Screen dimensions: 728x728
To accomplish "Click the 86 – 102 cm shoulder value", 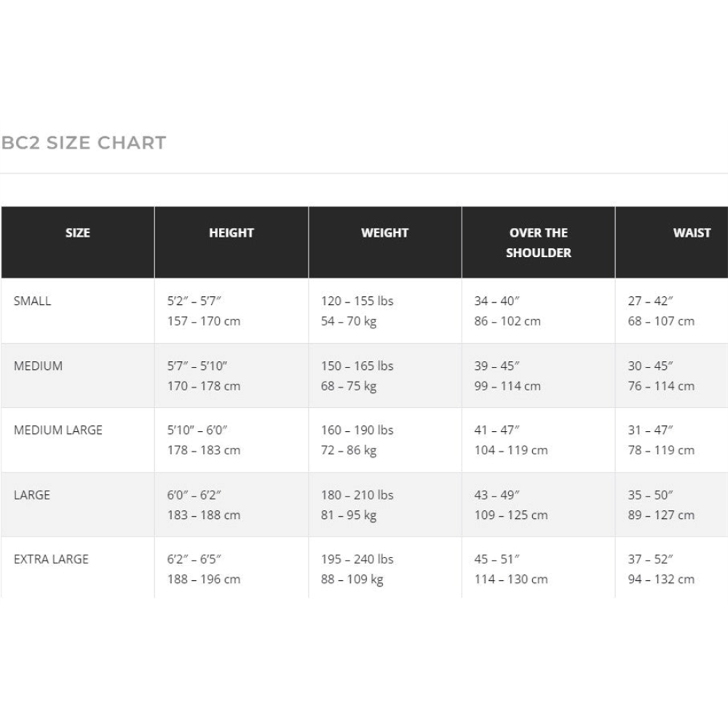I will pyautogui.click(x=507, y=321).
